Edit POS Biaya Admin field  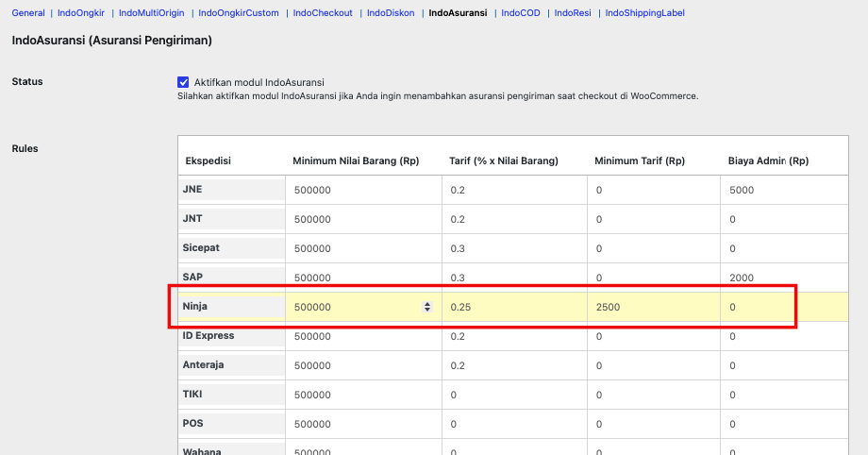pos(784,425)
